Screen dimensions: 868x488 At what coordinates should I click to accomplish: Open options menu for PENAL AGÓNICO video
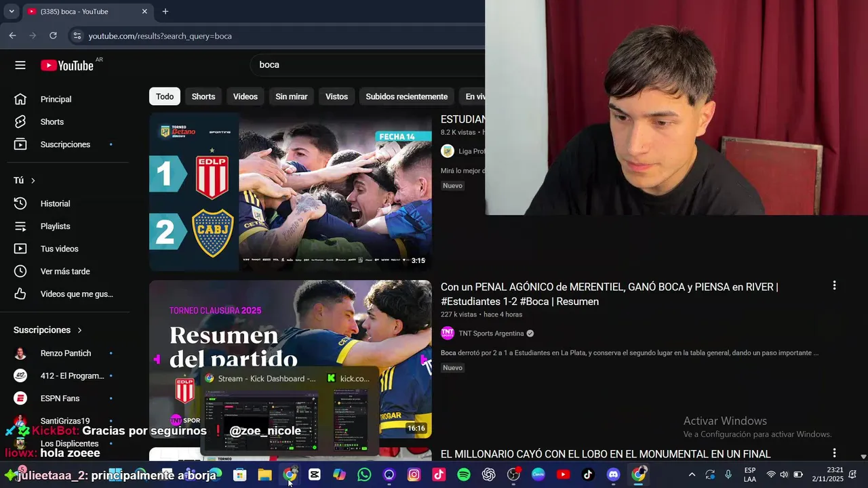point(834,286)
